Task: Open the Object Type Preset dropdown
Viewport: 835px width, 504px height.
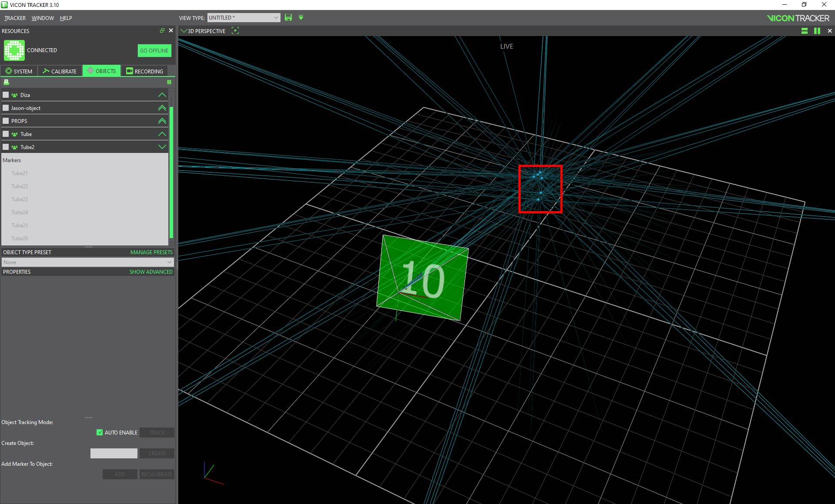Action: coord(88,262)
